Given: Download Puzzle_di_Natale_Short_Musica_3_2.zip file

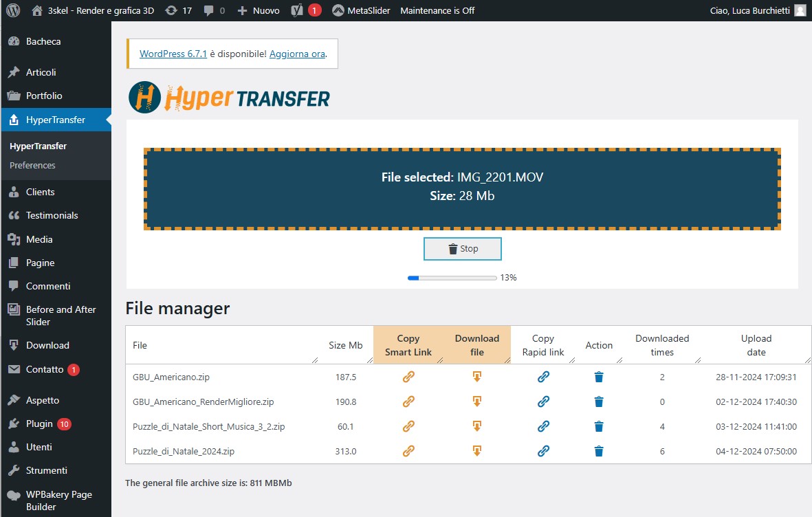Looking at the screenshot, I should click(477, 426).
